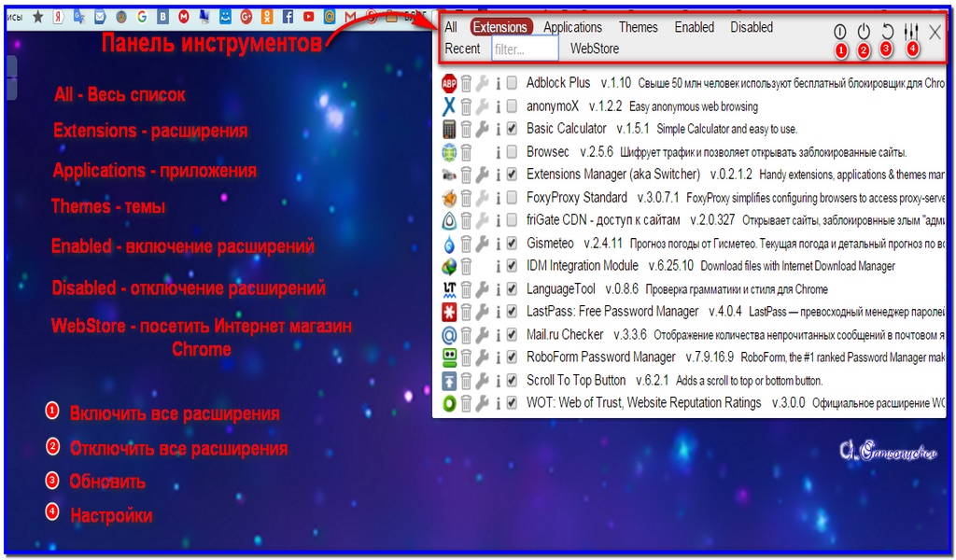Click the Gismeteo extension name
This screenshot has height=560, width=956.
(x=550, y=244)
